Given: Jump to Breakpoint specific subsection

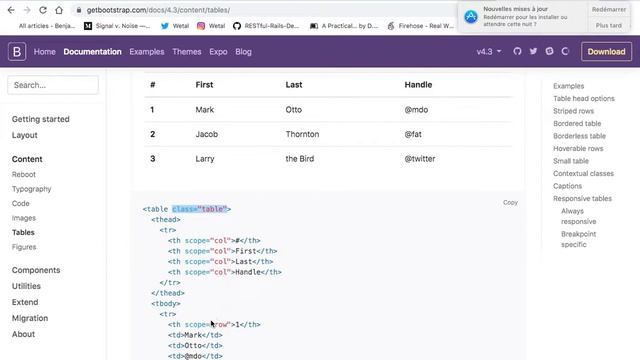Looking at the screenshot, I should [578, 239].
